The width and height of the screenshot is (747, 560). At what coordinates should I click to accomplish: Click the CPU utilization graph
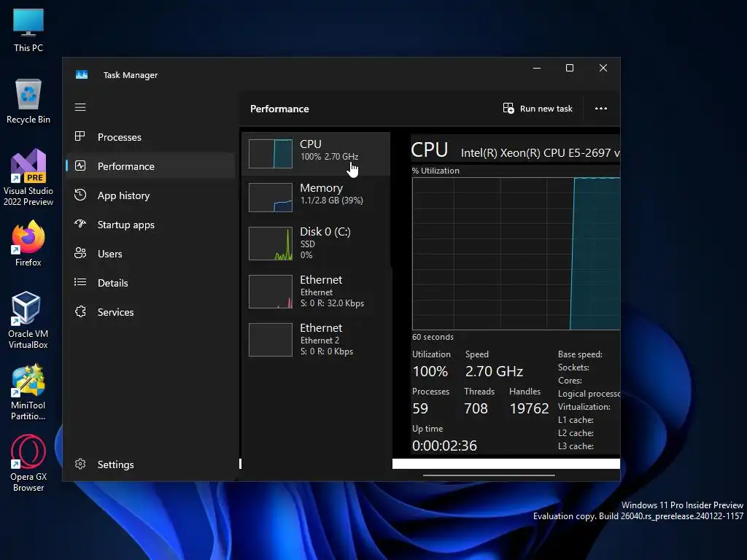[x=516, y=253]
